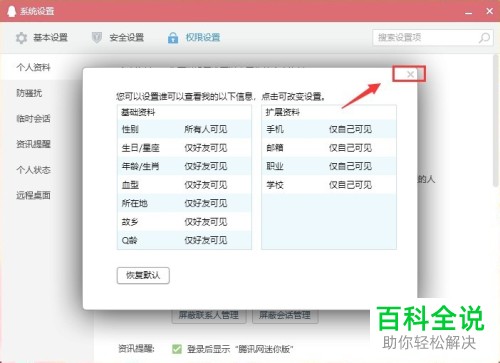Click the 基础资料 header
This screenshot has height=363, width=500.
pyautogui.click(x=138, y=112)
